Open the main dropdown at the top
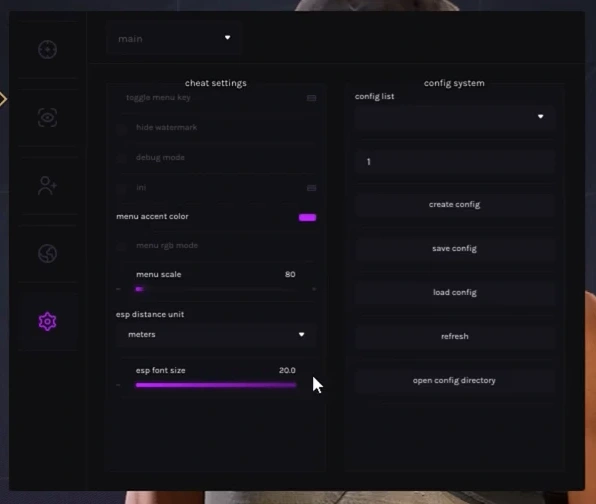 [174, 38]
